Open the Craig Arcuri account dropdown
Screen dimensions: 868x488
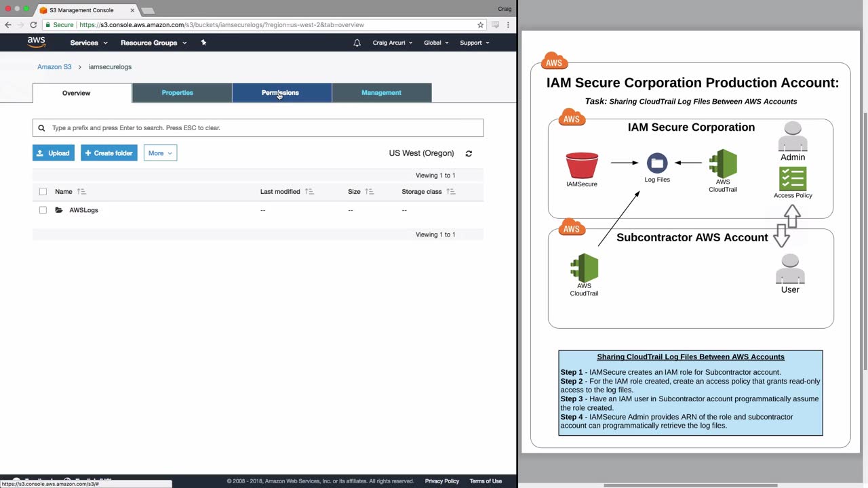click(x=393, y=43)
